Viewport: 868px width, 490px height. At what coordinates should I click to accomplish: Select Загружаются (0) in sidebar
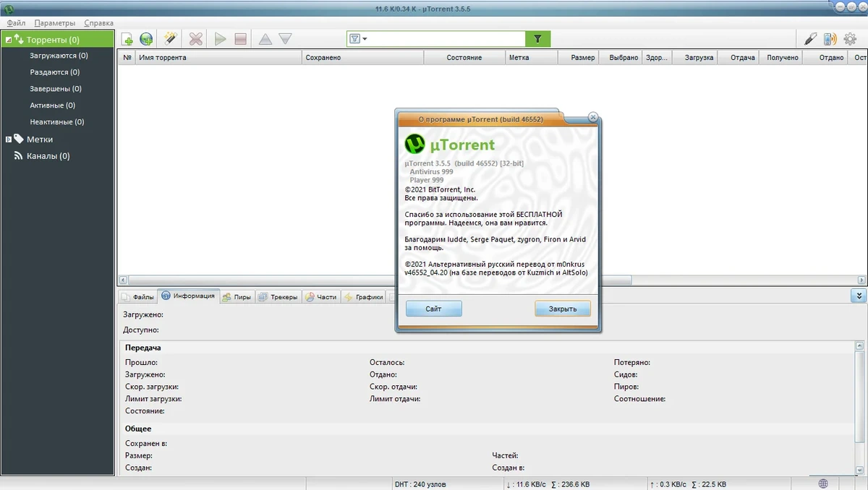tap(59, 56)
